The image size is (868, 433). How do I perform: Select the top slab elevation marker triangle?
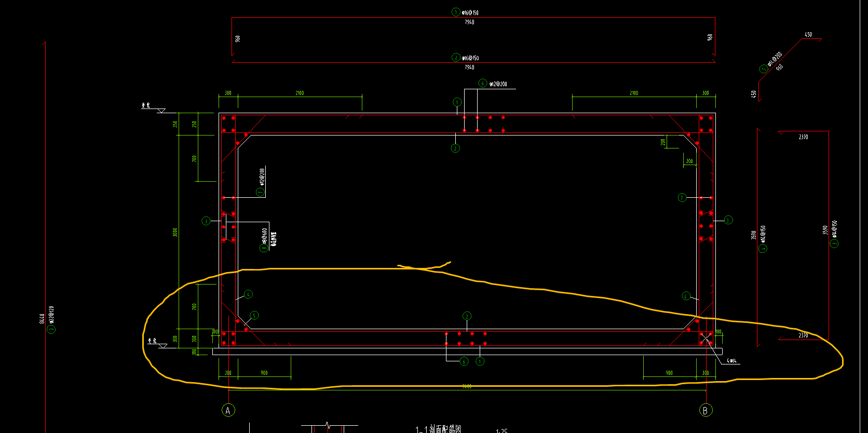coord(161,111)
